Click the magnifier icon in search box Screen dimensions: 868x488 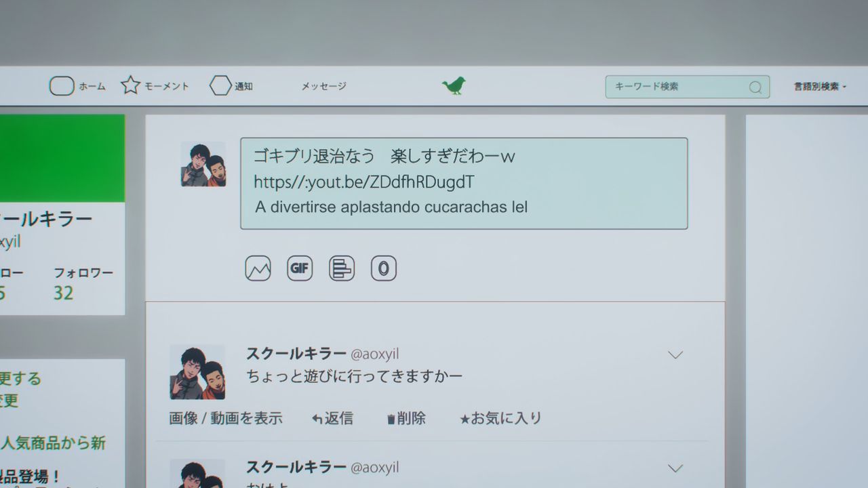(x=755, y=87)
